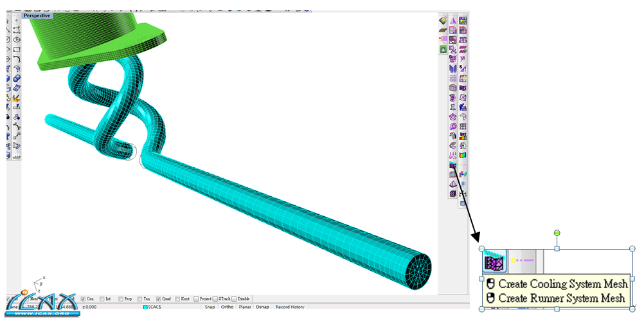Click the green camera render icon
The image size is (644, 321).
point(443,50)
